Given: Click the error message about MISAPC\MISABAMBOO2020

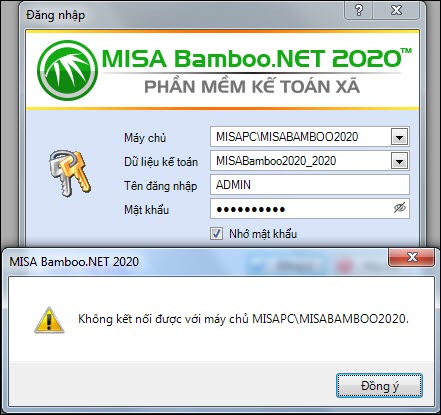Looking at the screenshot, I should point(243,319).
